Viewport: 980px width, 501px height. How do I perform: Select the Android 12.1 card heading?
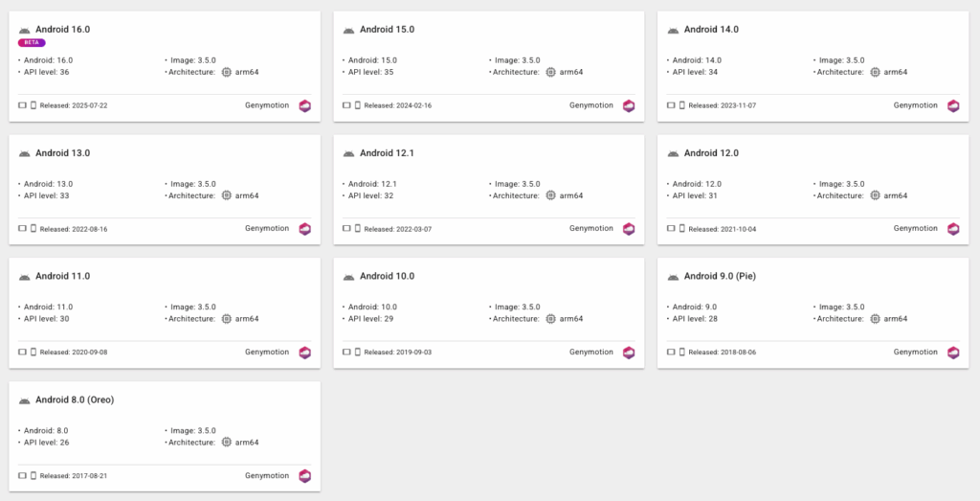point(387,153)
